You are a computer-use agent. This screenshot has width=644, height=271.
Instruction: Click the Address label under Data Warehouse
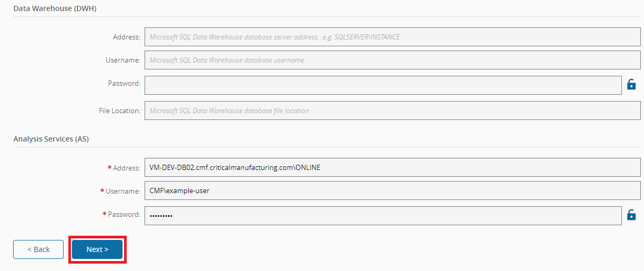(x=127, y=37)
